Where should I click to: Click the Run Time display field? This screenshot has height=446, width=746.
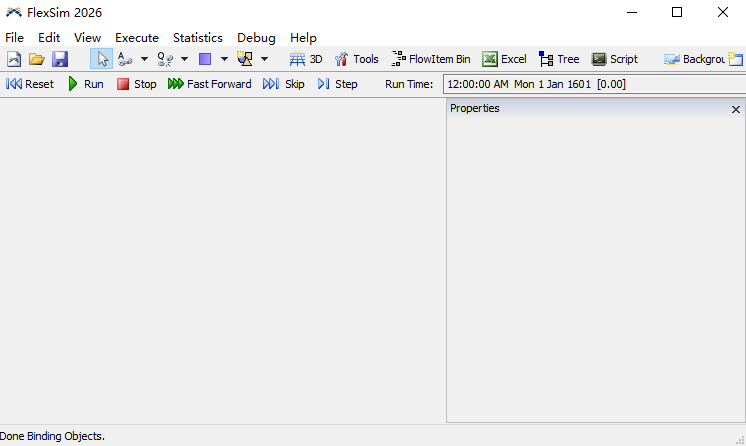[x=594, y=84]
